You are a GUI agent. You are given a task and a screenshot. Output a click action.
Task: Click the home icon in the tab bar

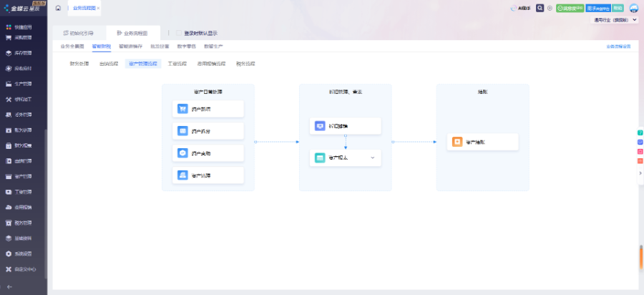click(x=58, y=8)
